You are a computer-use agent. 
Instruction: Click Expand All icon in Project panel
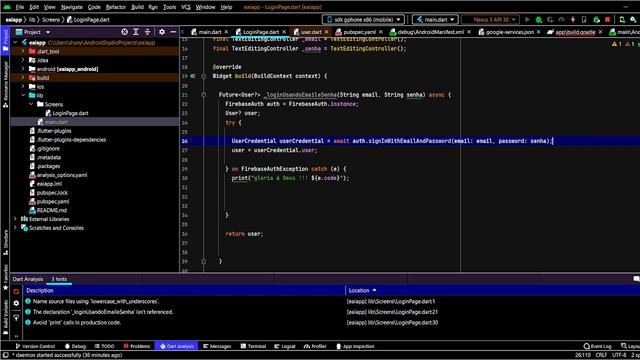click(x=136, y=32)
